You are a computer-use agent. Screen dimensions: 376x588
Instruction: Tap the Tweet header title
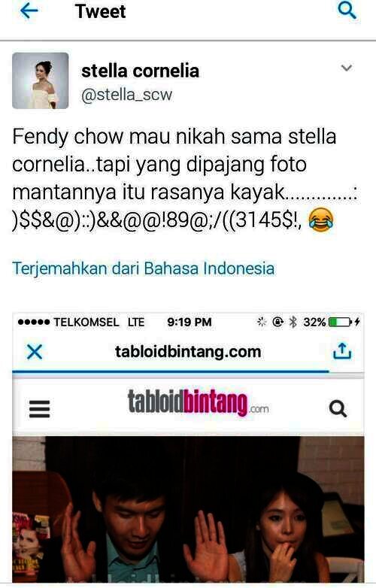(x=101, y=11)
